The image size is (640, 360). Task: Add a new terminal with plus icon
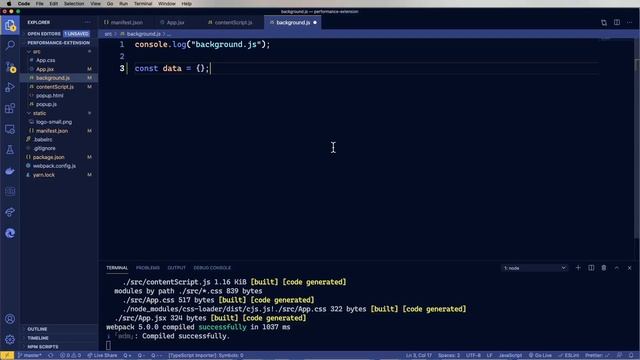click(x=578, y=268)
